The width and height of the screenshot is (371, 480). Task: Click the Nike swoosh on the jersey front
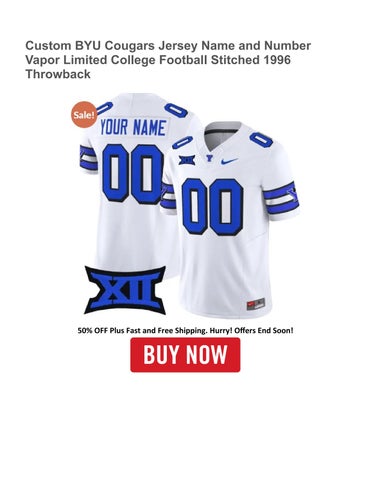229,161
